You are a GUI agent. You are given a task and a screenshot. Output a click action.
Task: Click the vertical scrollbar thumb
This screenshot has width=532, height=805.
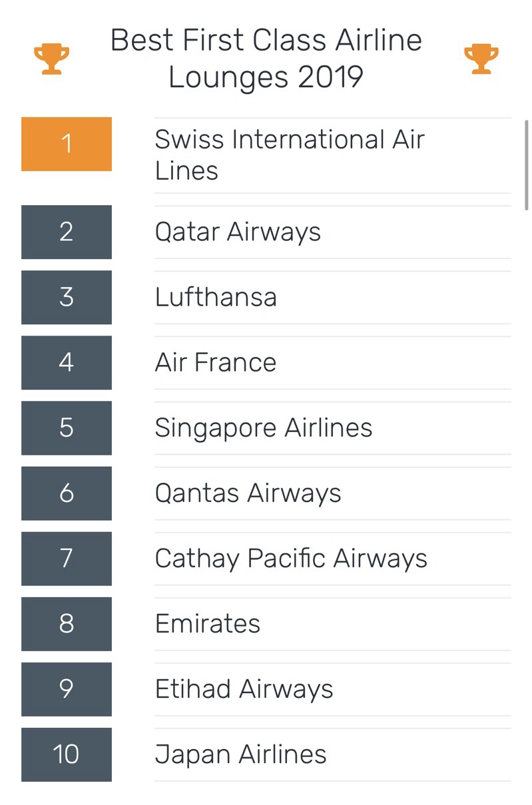pyautogui.click(x=527, y=165)
